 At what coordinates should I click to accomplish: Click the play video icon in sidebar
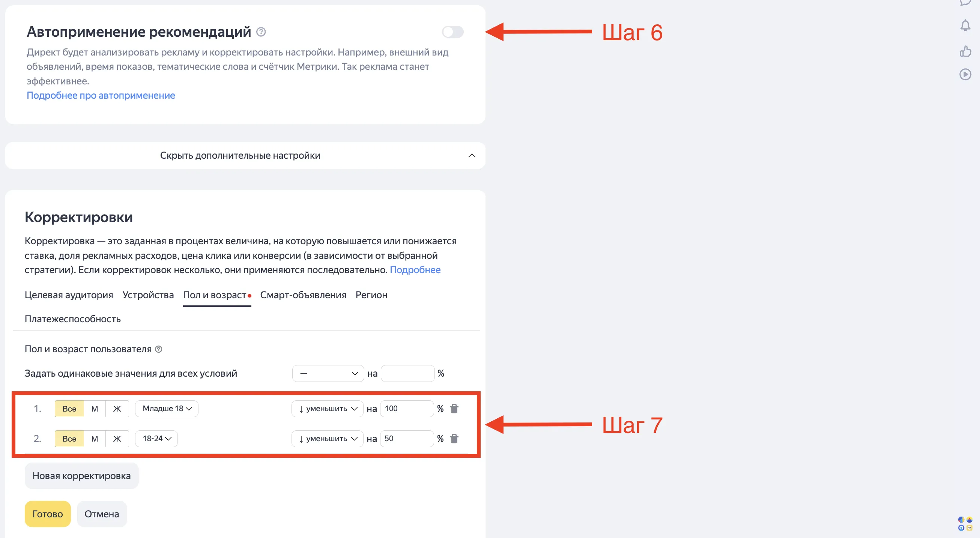point(965,74)
